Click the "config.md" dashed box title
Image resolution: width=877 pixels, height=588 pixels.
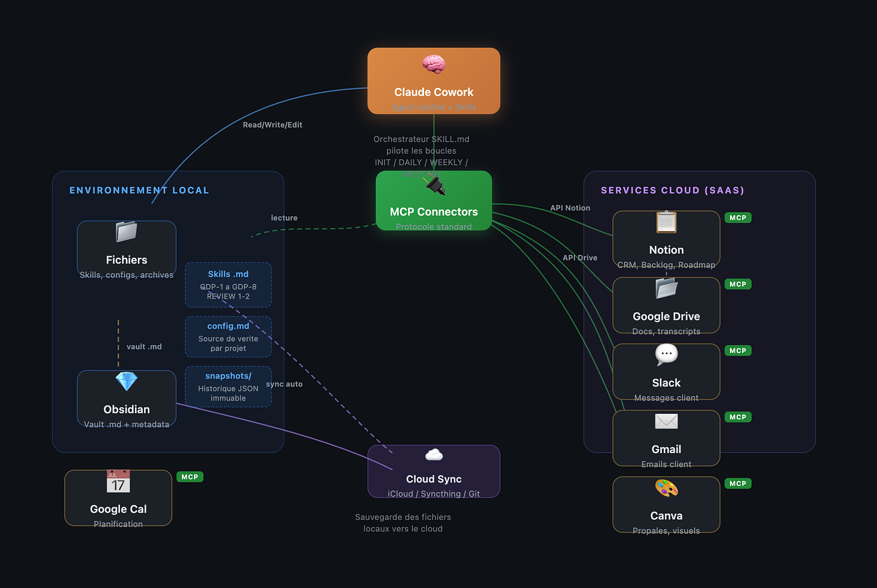click(228, 326)
